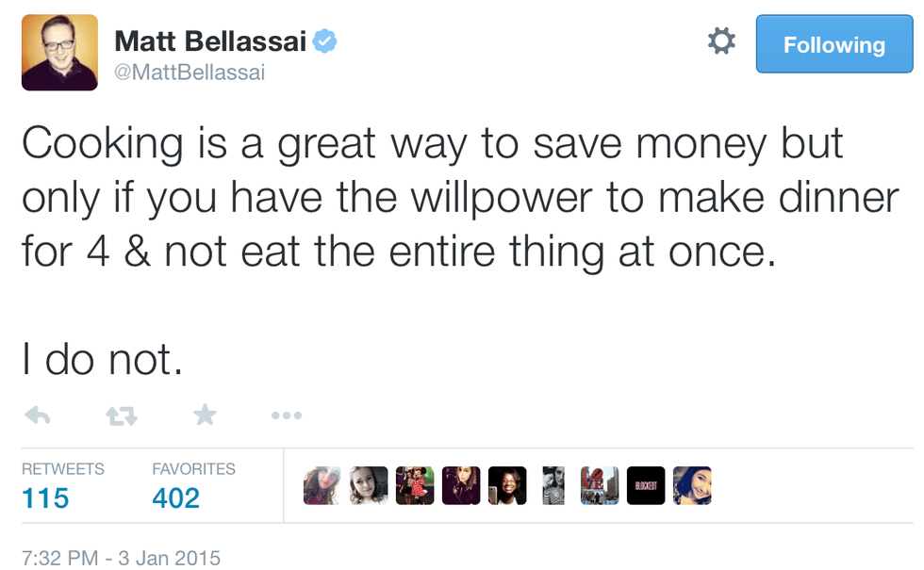Click the last avatar in the favoriters row
This screenshot has height=570, width=924.
point(692,486)
